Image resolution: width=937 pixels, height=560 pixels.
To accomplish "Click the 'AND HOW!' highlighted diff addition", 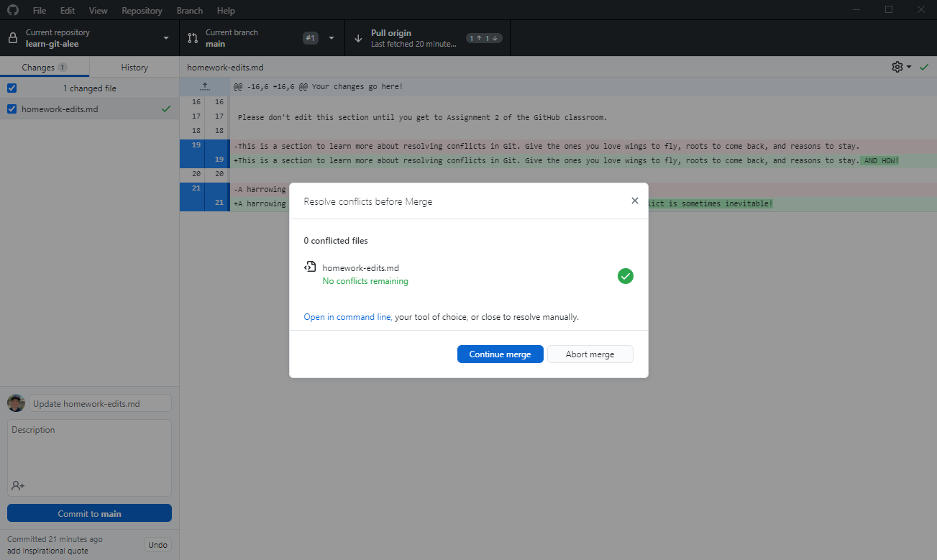I will (880, 160).
